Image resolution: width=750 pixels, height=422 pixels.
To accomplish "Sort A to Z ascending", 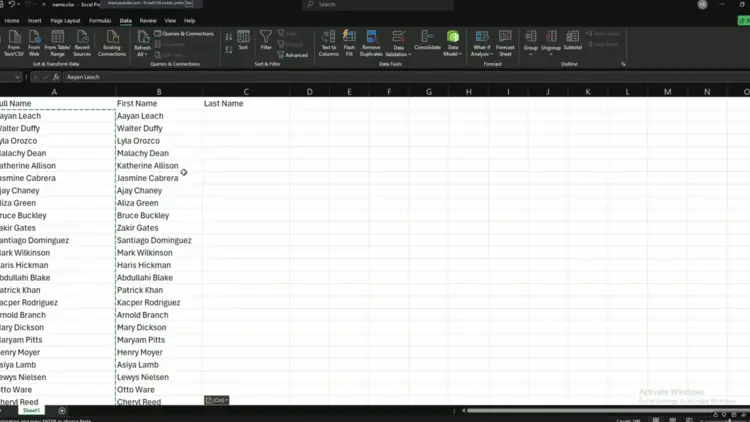I will (x=229, y=37).
